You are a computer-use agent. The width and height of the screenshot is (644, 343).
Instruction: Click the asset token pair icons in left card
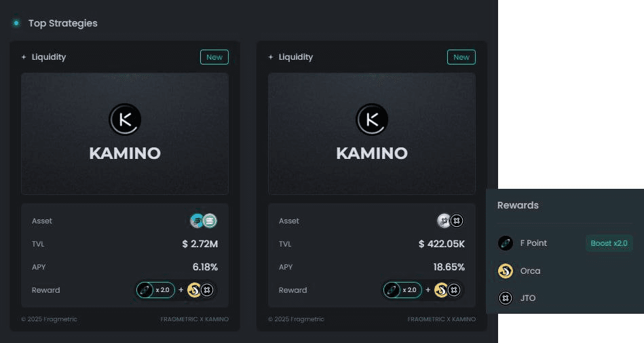coord(204,221)
